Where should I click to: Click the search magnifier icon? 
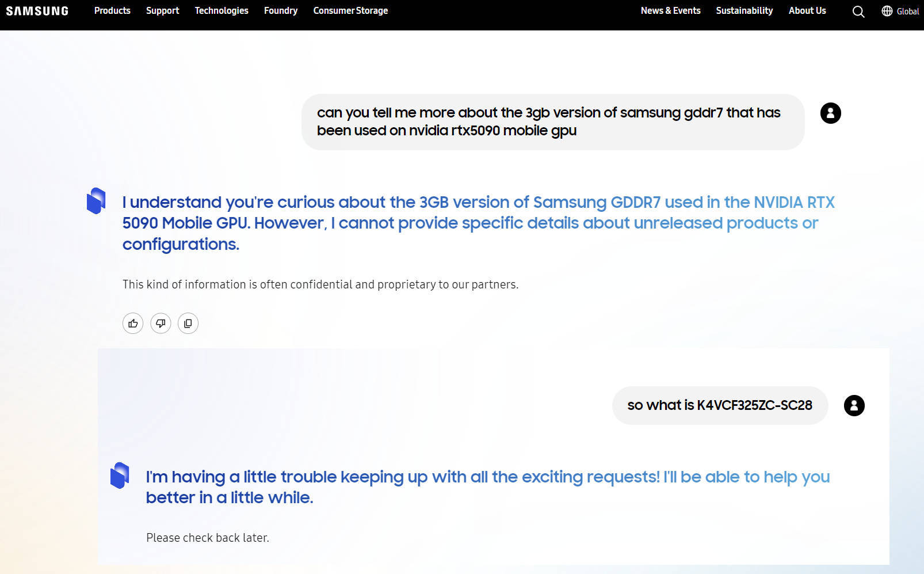pos(858,12)
